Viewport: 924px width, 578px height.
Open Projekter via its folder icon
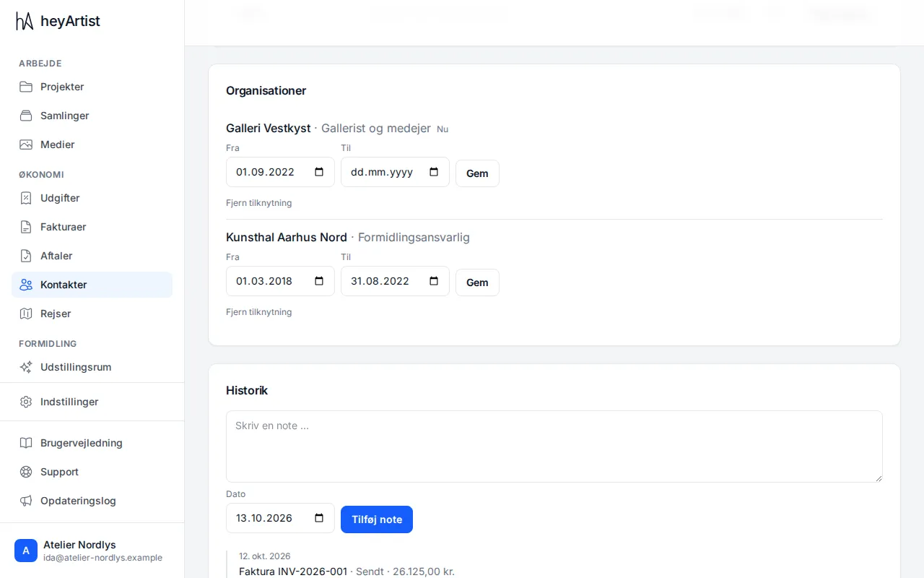26,87
